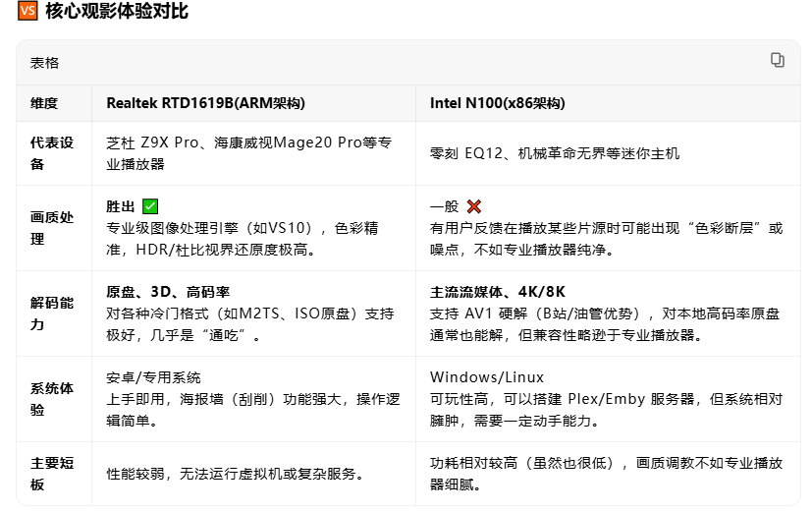Click the 维度 column header
Screen dimensions: 812x513
[x=44, y=103]
